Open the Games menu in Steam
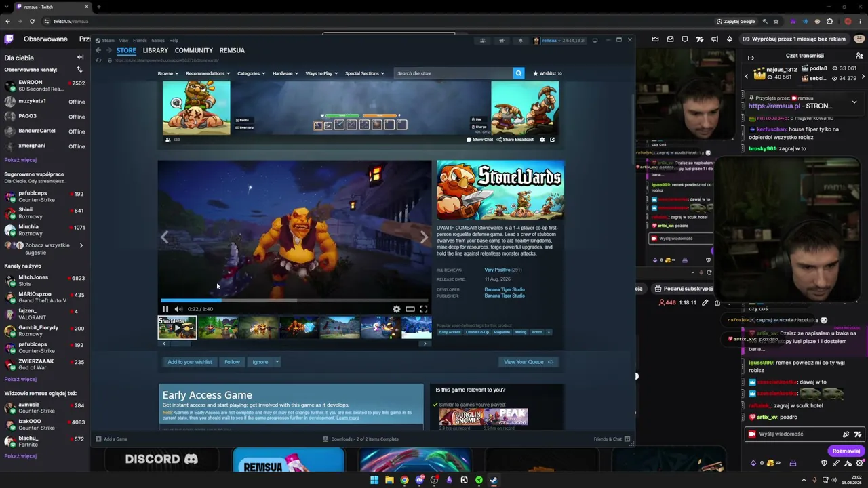The width and height of the screenshot is (868, 488). coord(158,41)
